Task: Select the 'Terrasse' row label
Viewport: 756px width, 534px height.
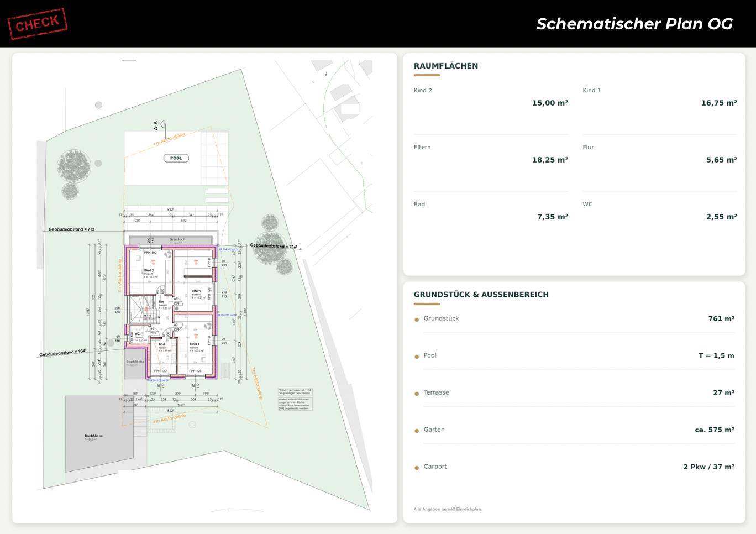Action: 436,392
